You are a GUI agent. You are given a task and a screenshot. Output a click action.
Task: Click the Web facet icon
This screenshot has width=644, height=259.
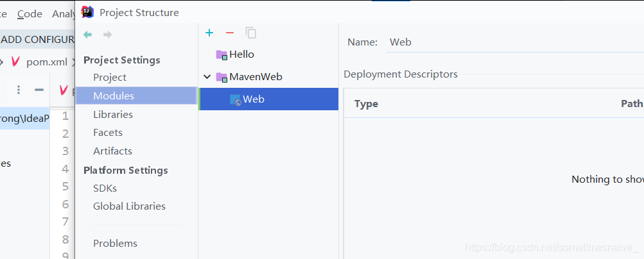(236, 99)
